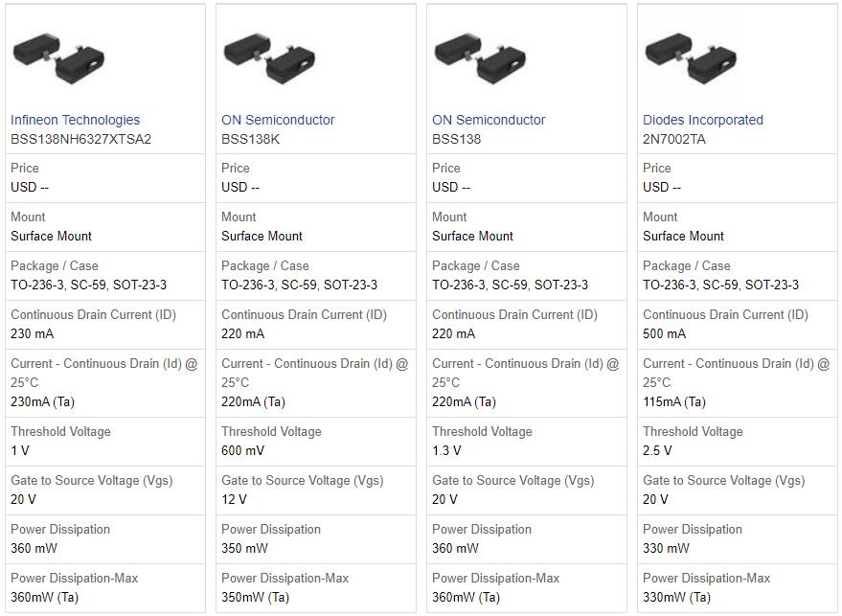Open the Infineon Technologies manufacturer link
The width and height of the screenshot is (842, 616).
click(74, 120)
